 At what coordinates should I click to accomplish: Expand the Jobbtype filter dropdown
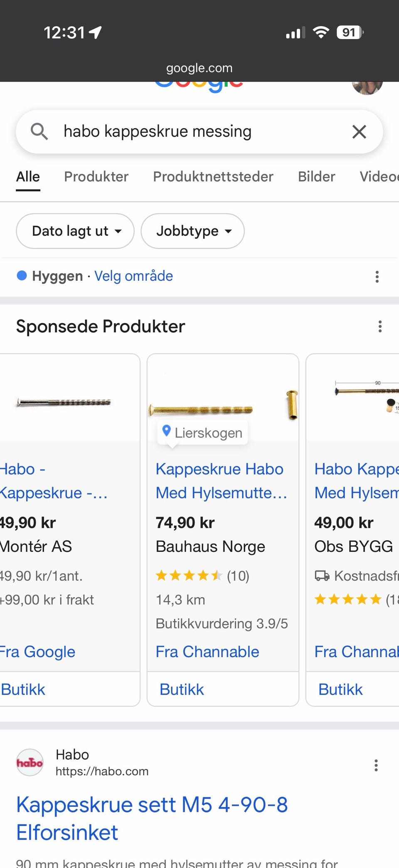click(x=192, y=231)
